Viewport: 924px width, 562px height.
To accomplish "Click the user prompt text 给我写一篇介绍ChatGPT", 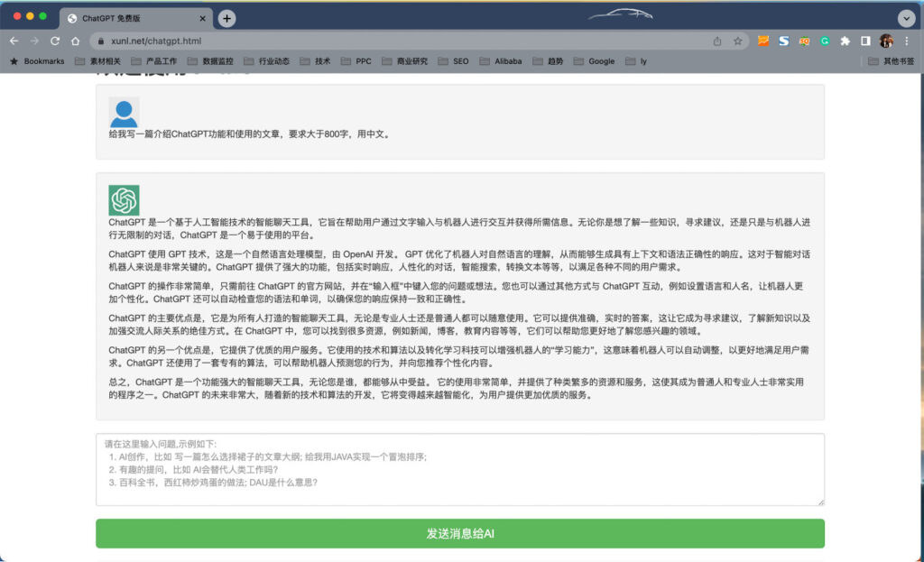I will pos(249,134).
